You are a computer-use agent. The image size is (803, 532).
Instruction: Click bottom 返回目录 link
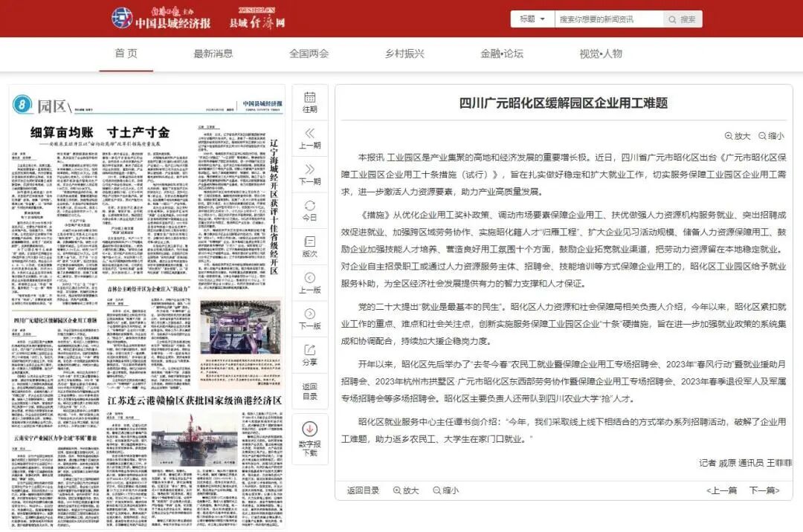(363, 490)
